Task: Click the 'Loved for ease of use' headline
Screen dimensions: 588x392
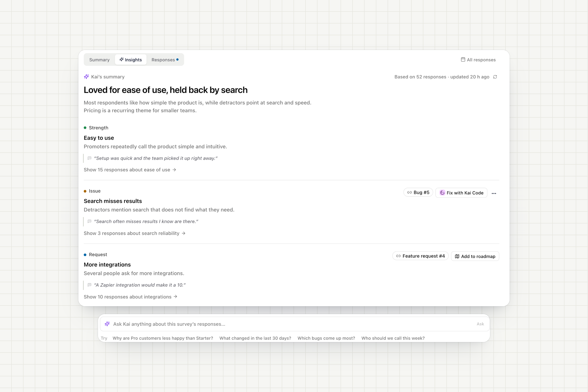Action: coord(166,90)
